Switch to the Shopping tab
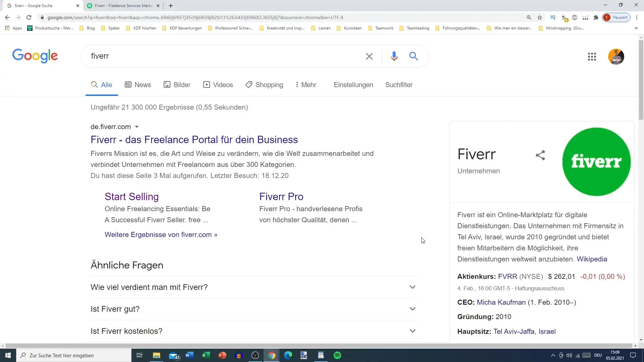644x362 pixels. click(264, 85)
